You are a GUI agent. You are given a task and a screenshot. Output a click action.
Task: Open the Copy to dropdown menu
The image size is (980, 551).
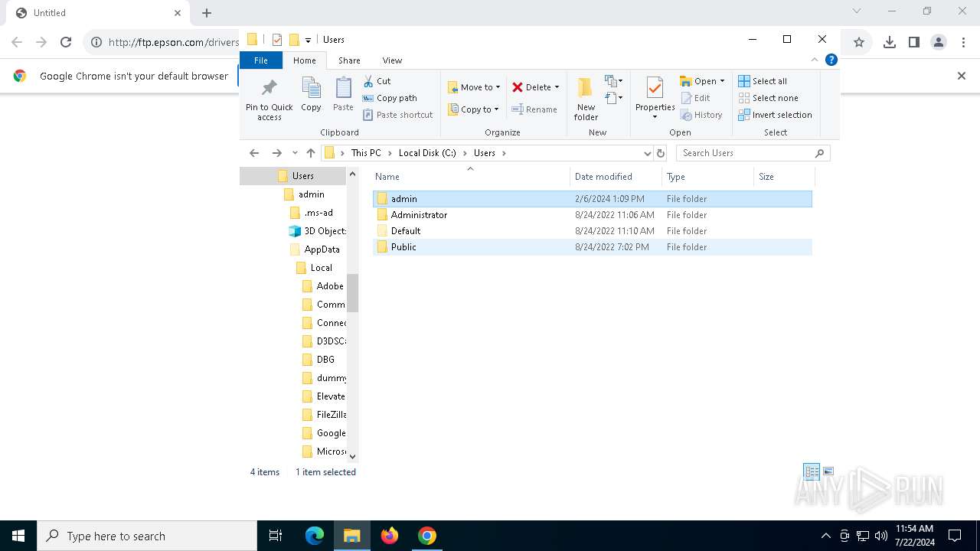pyautogui.click(x=475, y=109)
